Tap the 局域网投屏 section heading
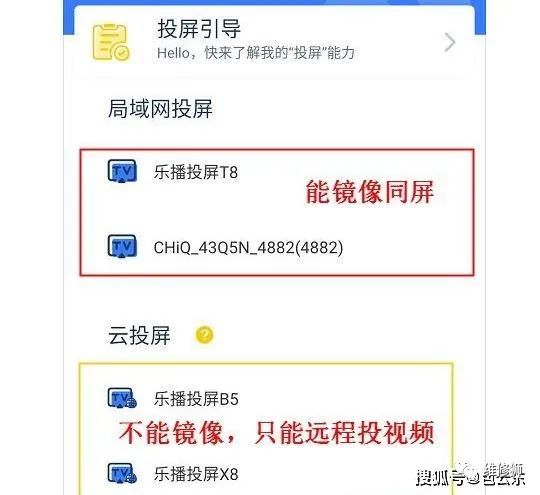This screenshot has height=495, width=540. click(x=160, y=109)
